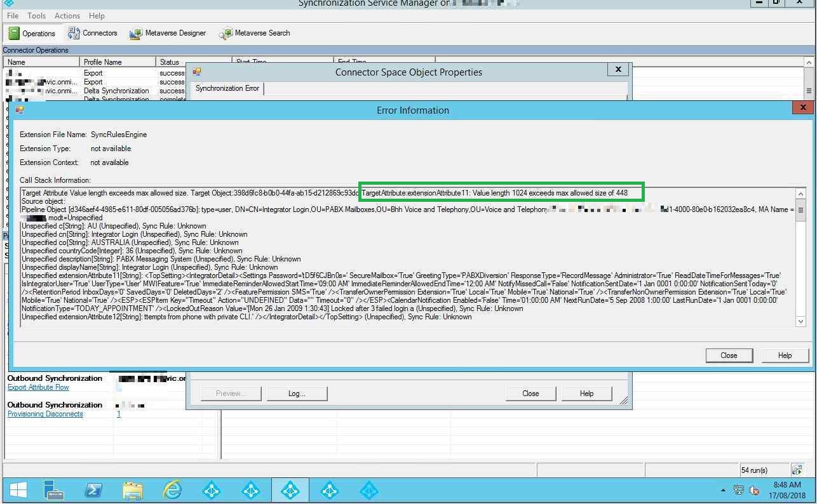Image resolution: width=817 pixels, height=504 pixels.
Task: Click Help in the Error Information dialog
Action: coord(785,355)
